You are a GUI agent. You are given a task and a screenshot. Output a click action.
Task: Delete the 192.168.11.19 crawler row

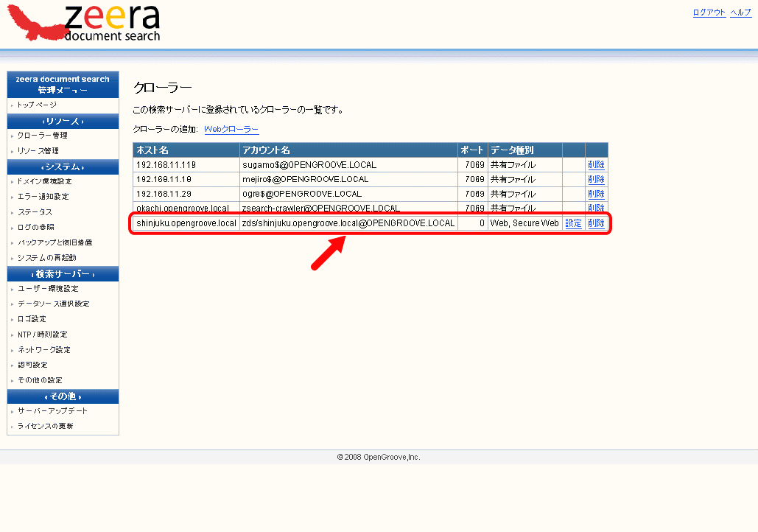596,180
